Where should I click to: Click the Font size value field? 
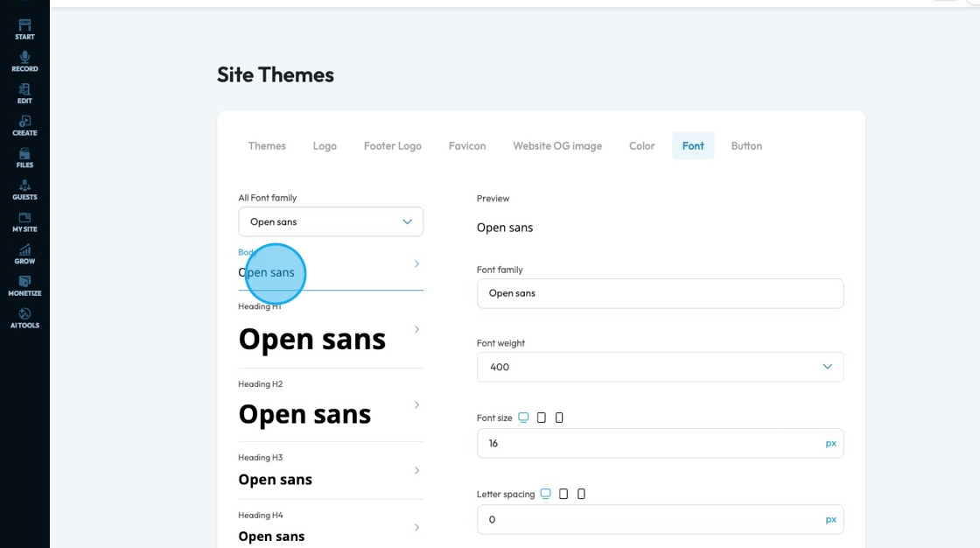coord(660,443)
